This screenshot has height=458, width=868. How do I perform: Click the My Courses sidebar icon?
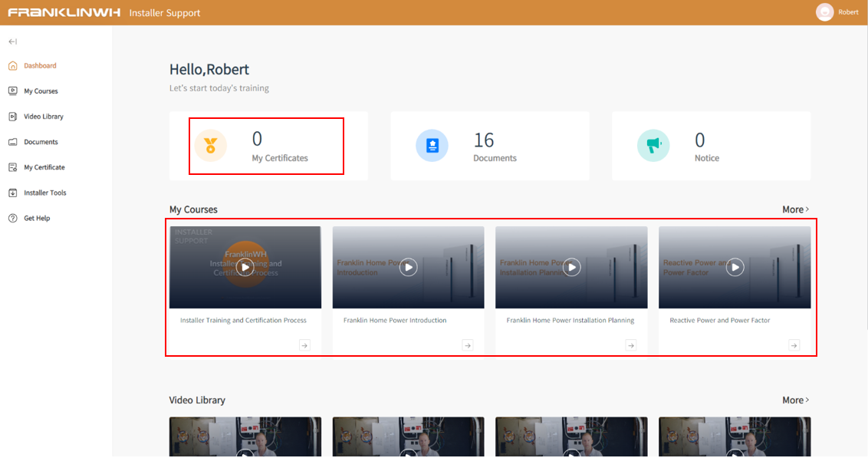(x=13, y=91)
